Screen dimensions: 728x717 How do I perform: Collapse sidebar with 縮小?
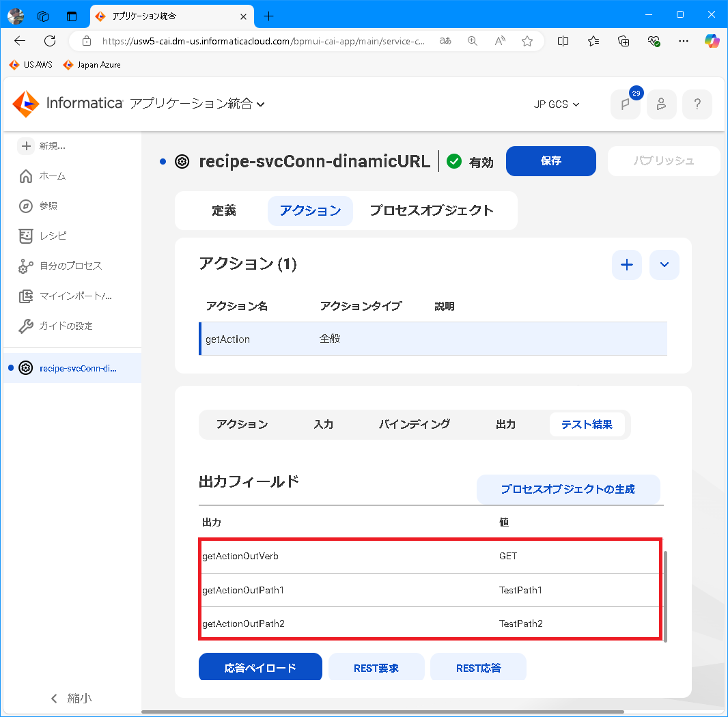pyautogui.click(x=71, y=698)
